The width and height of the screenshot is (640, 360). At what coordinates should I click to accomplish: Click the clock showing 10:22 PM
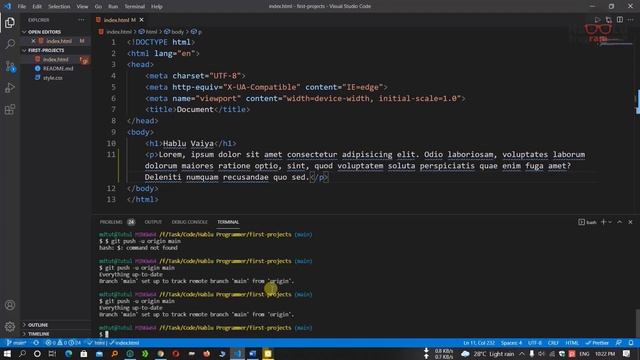[605, 353]
